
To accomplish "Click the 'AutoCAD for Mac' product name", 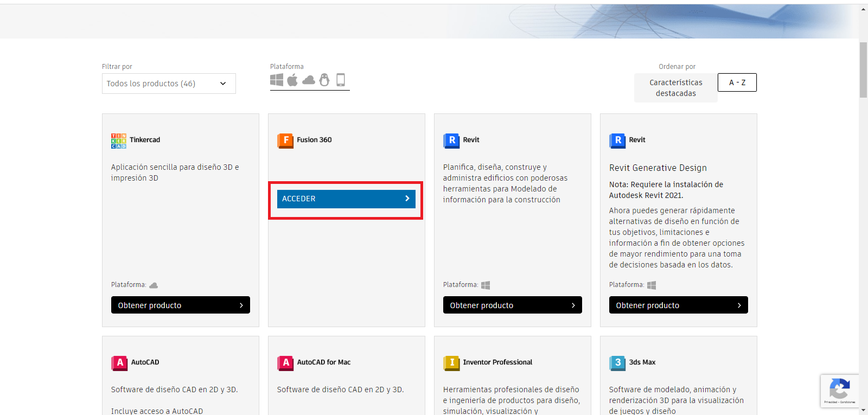I will (x=324, y=362).
